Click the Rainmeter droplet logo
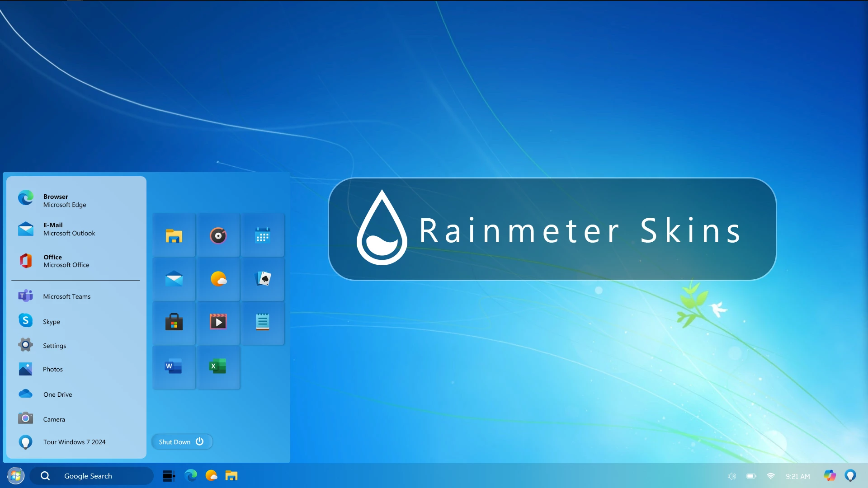The height and width of the screenshot is (488, 868). coord(382,227)
